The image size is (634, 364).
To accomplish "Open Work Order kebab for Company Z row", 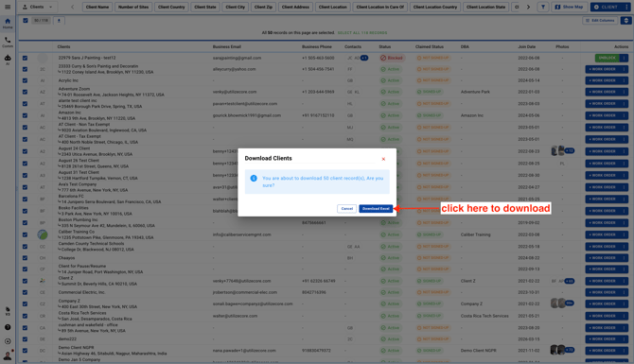I will coord(625,303).
